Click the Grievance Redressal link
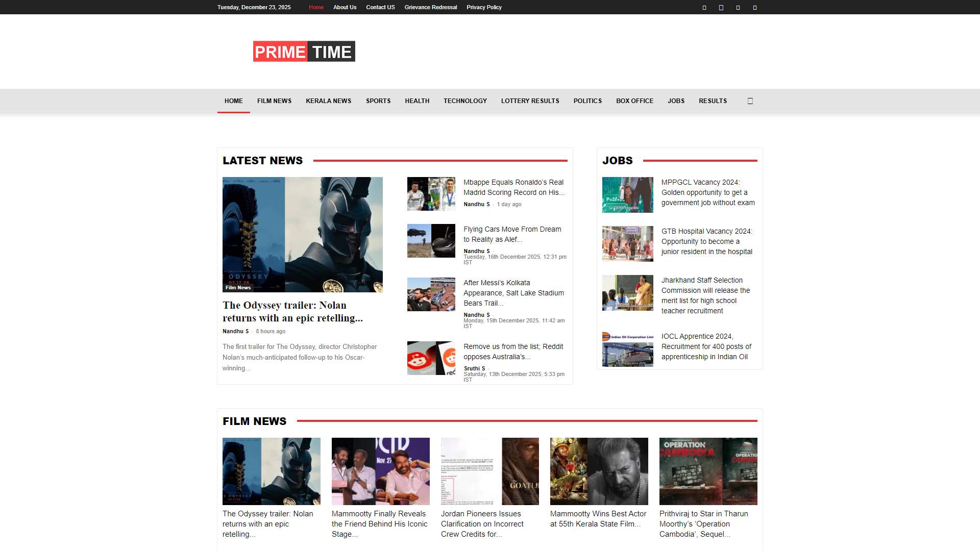 pyautogui.click(x=430, y=8)
